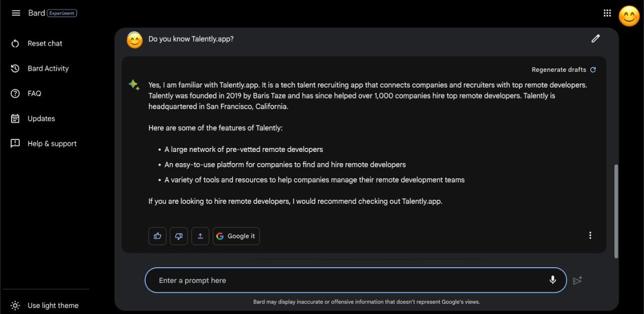Click the Reset chat icon
644x314 pixels.
click(16, 43)
